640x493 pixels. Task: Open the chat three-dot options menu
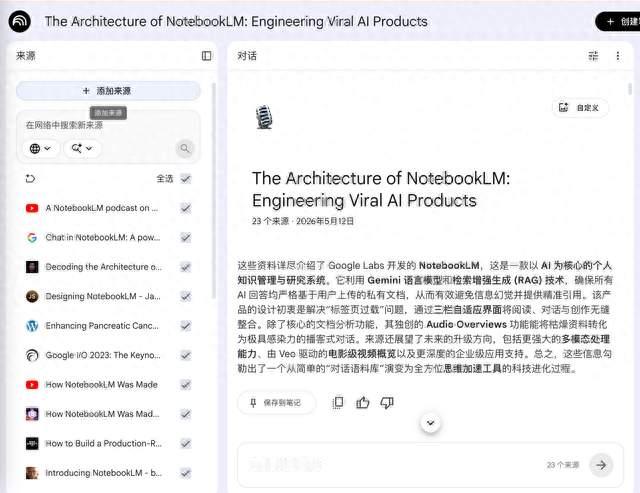click(618, 56)
